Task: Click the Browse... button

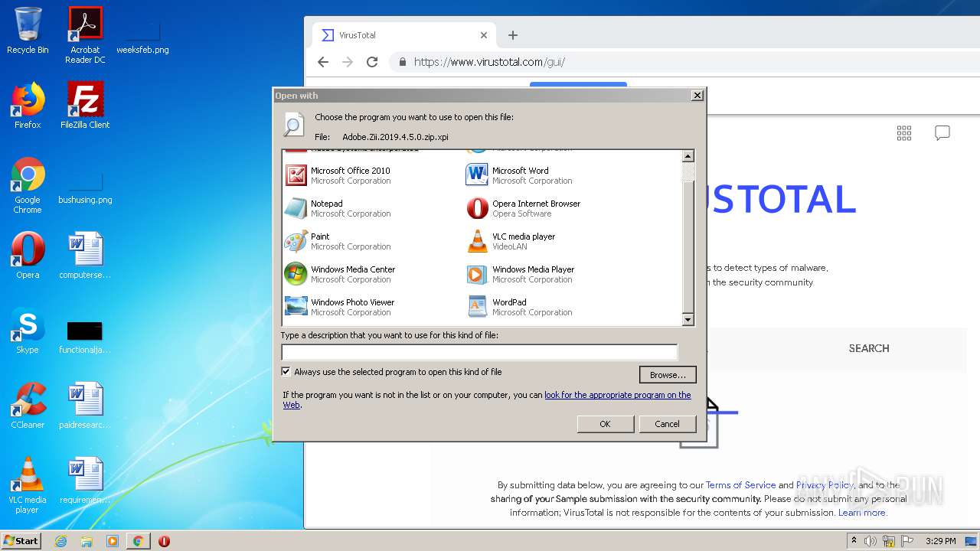Action: click(668, 375)
